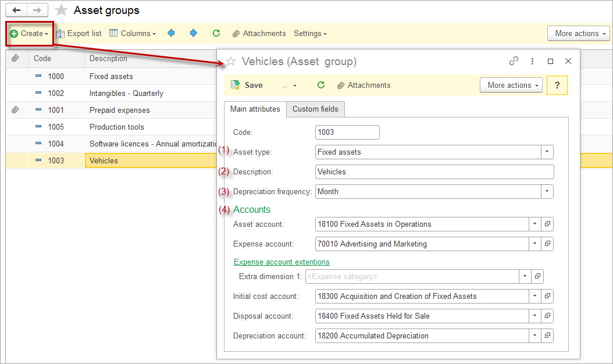Screen dimensions: 613x364
Task: Select the Prepaid expenses row
Action: 111,110
